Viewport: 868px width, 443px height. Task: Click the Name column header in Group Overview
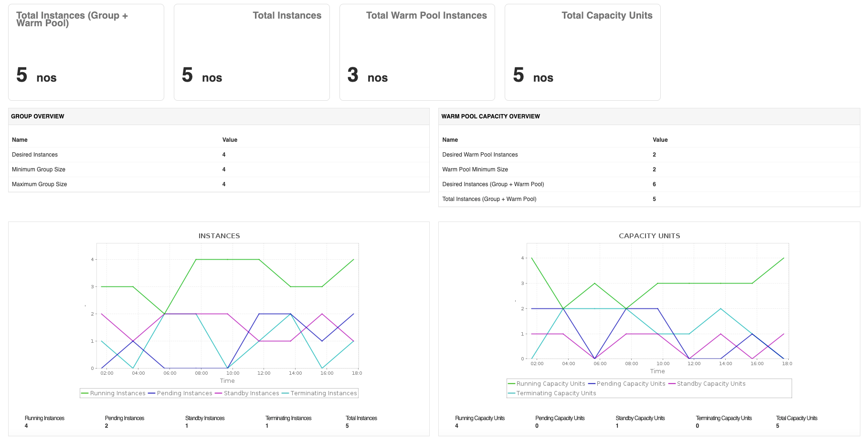tap(20, 140)
